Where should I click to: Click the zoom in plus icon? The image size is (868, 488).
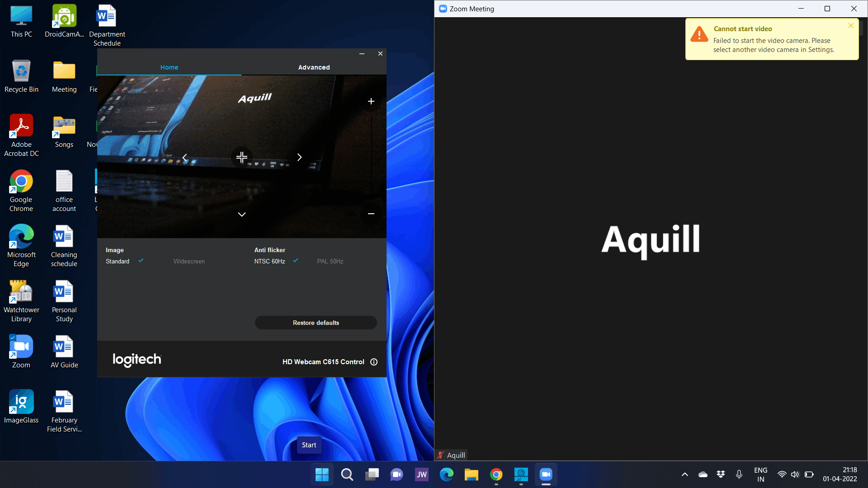coord(371,101)
